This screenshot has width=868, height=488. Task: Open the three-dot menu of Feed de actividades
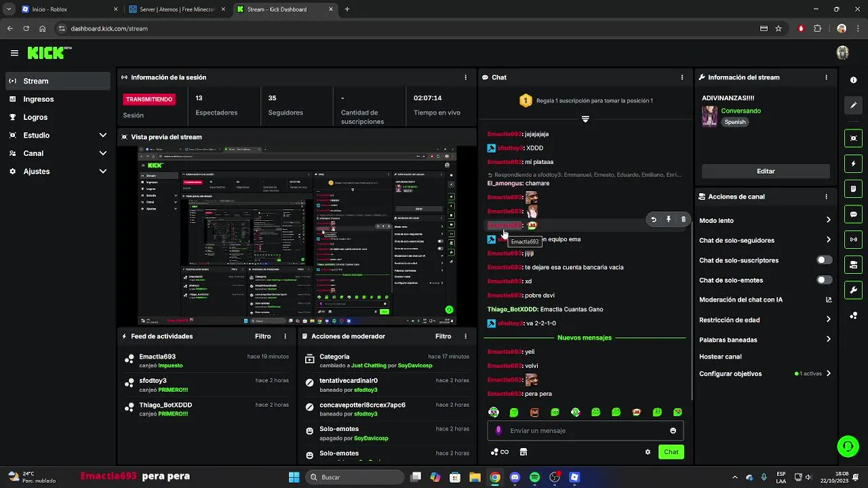(285, 336)
